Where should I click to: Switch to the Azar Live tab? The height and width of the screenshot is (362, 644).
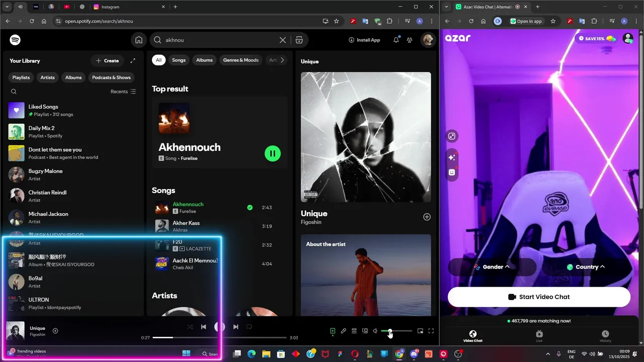539,336
